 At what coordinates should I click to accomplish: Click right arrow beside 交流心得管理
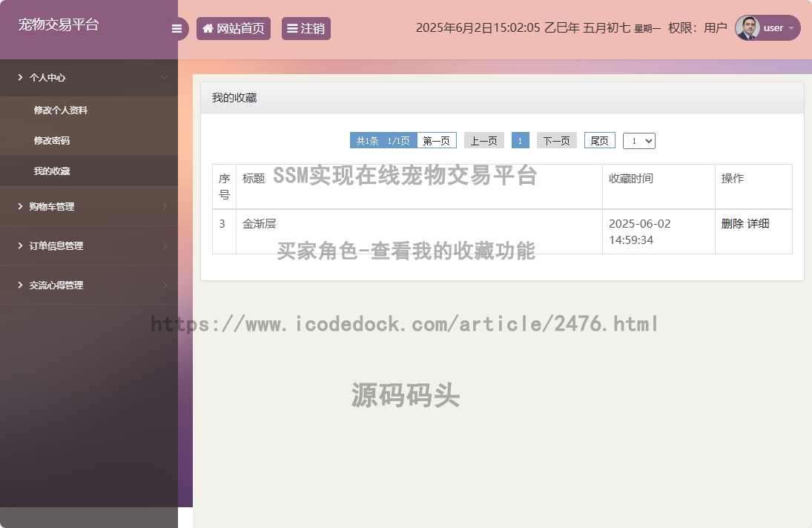pos(165,286)
